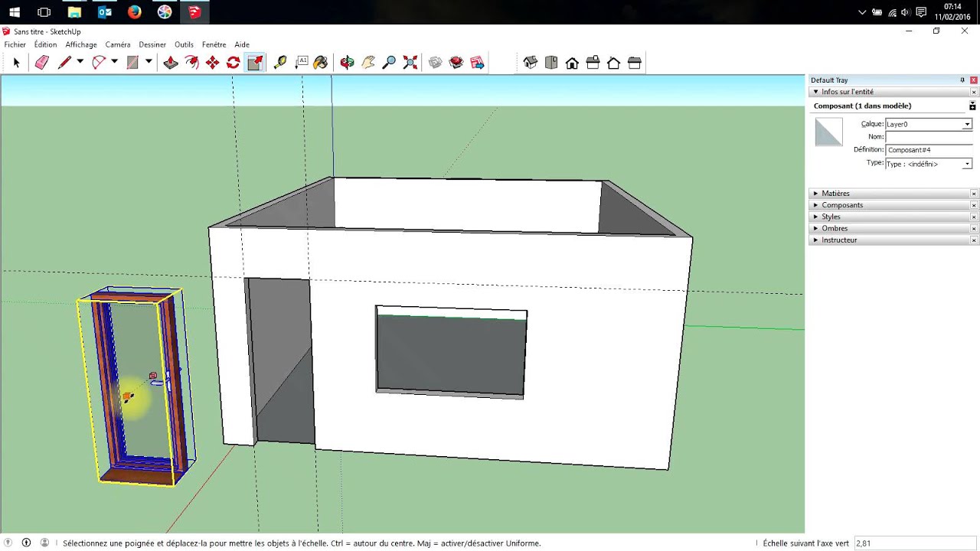This screenshot has width=980, height=551.
Task: Select the Rectangle shape tool
Action: click(x=132, y=63)
